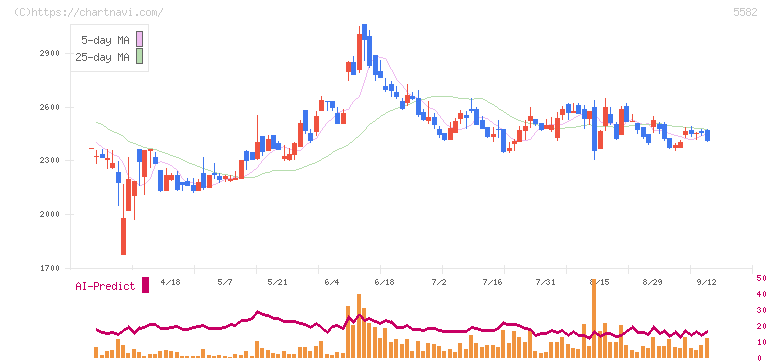The height and width of the screenshot is (361, 772).
Task: Select the 7/16 date marker
Action: pos(491,282)
